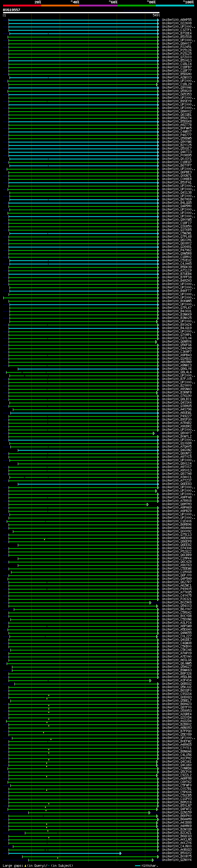Screen dimensions: 197x868
Task: Open hit UniRef100_Q9Y0H6
Action: coord(177,88)
